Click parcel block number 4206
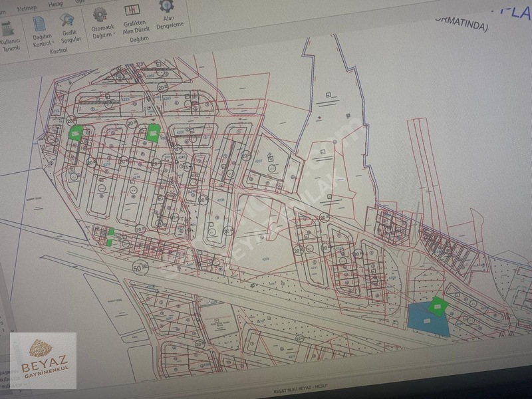Image resolution: width=532 pixels, height=399 pixels. coord(221,200)
